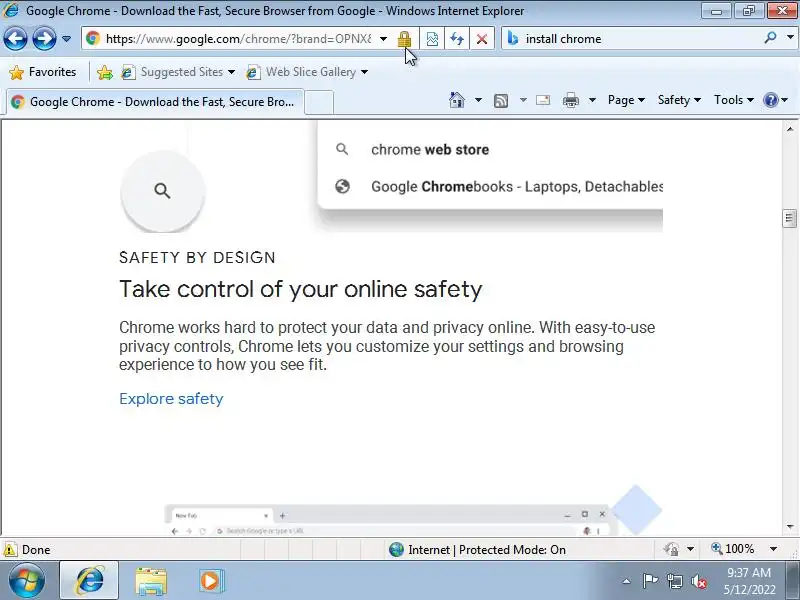Click the network tray icon
This screenshot has width=800, height=600.
pos(675,581)
